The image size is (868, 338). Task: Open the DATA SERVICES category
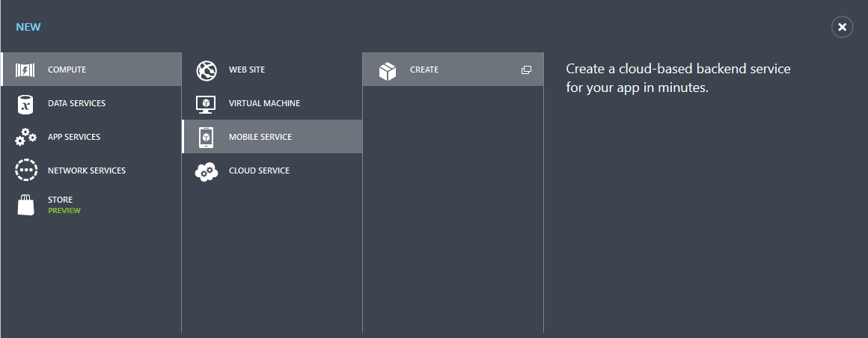tap(91, 103)
